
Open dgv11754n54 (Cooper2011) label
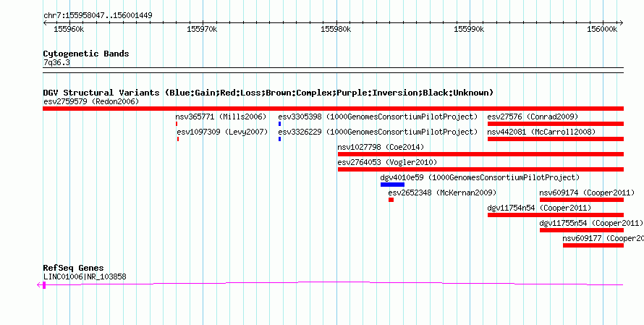pyautogui.click(x=539, y=208)
